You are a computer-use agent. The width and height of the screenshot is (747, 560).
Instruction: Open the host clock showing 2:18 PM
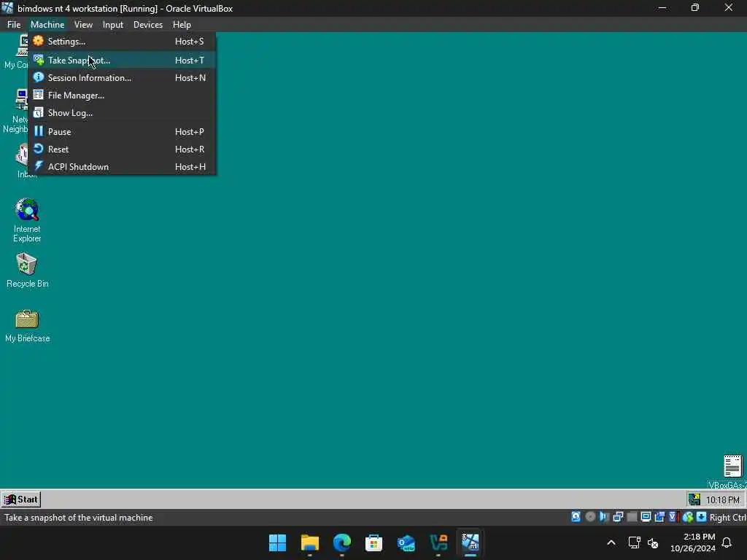pos(693,542)
